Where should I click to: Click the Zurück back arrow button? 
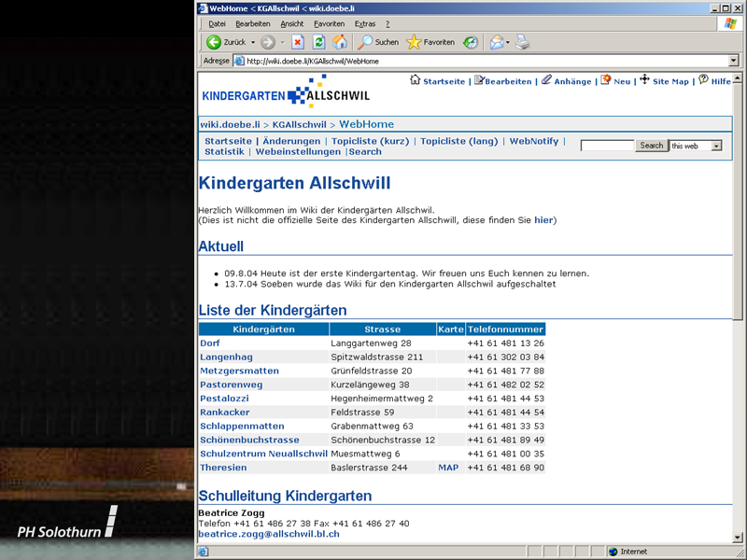(x=227, y=42)
